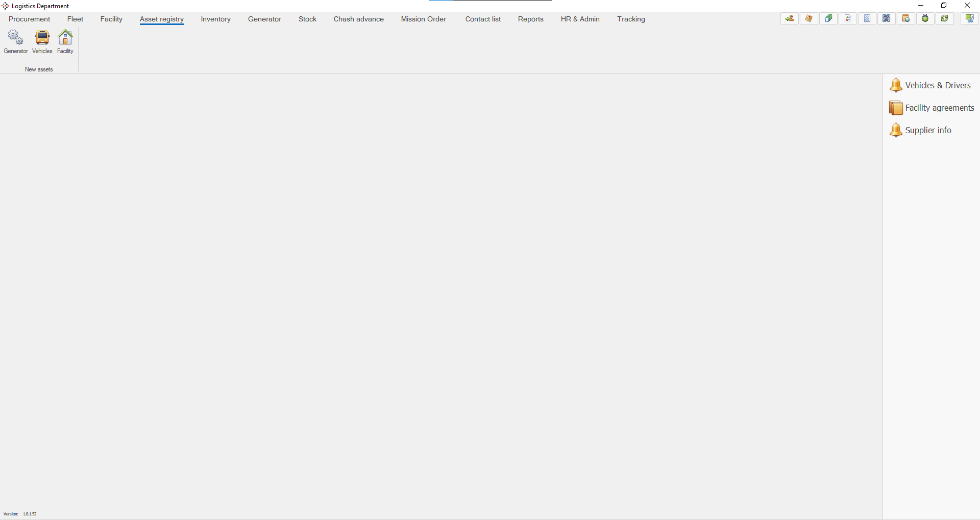Click the checklist document icon

848,18
